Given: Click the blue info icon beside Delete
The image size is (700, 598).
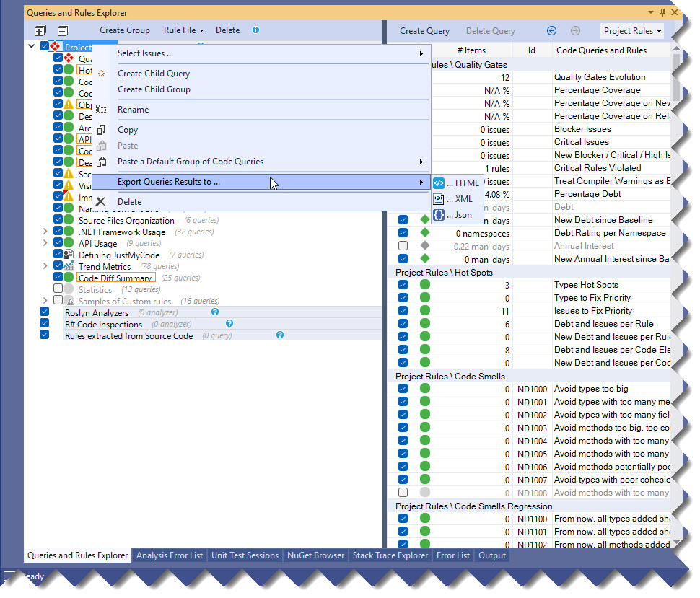Looking at the screenshot, I should [255, 30].
